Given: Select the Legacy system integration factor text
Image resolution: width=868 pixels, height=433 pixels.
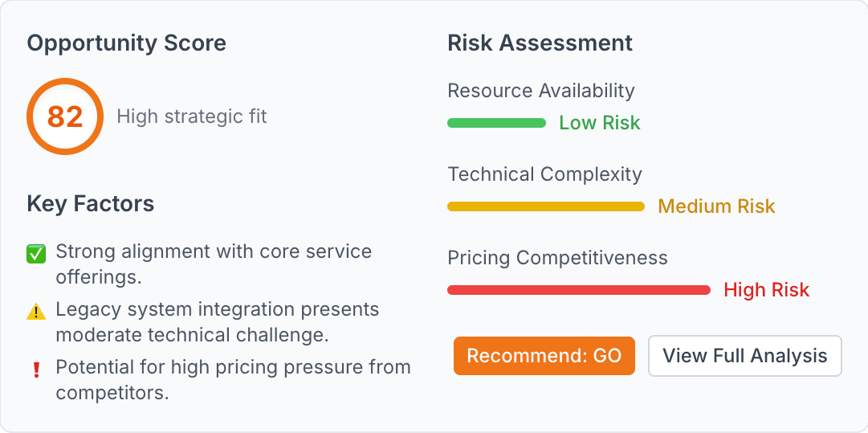Looking at the screenshot, I should click(217, 322).
